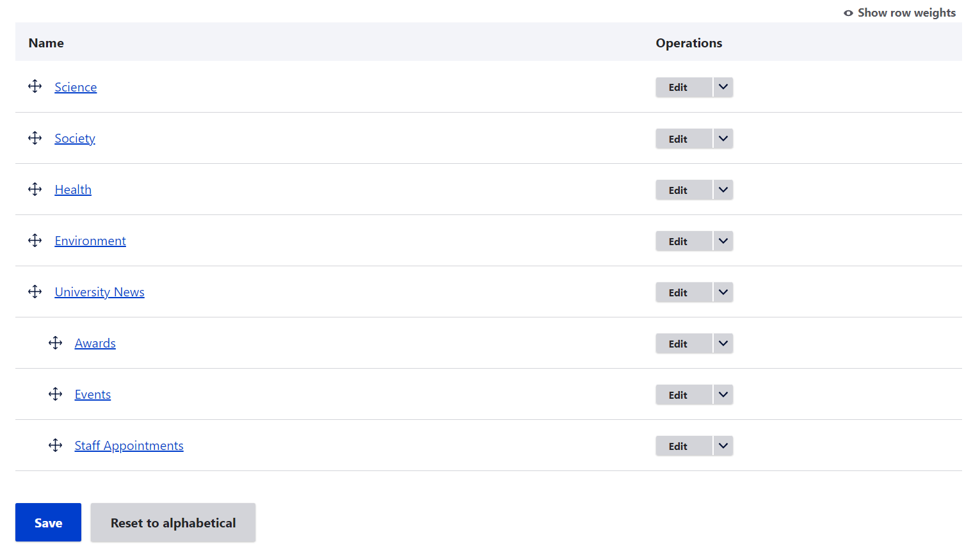980x553 pixels.
Task: Click the University News drag handle
Action: coord(35,292)
